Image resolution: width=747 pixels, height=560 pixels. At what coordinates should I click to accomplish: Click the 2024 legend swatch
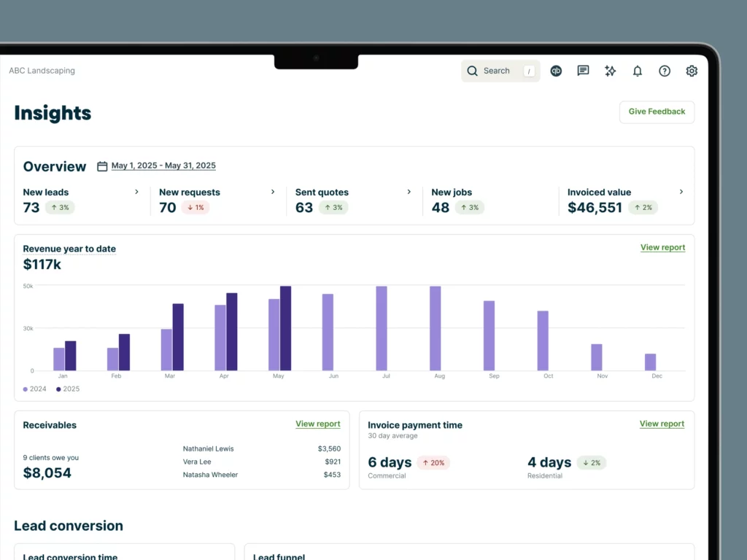pos(26,389)
